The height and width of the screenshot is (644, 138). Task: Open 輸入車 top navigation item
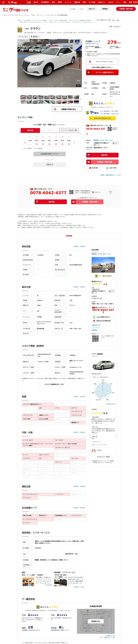36,2
